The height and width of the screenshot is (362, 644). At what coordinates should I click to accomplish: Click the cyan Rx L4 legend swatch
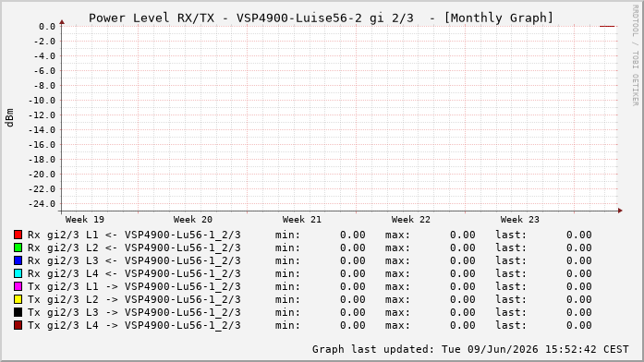[18, 273]
